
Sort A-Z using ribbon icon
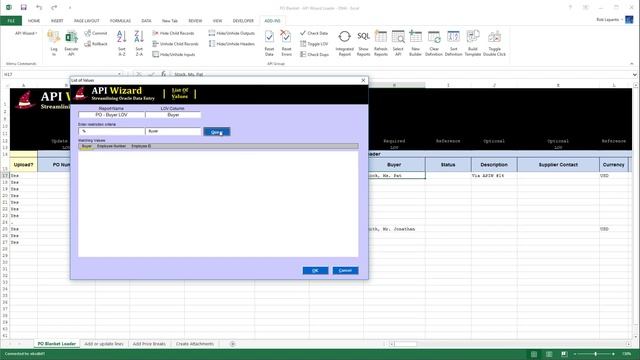coord(121,43)
